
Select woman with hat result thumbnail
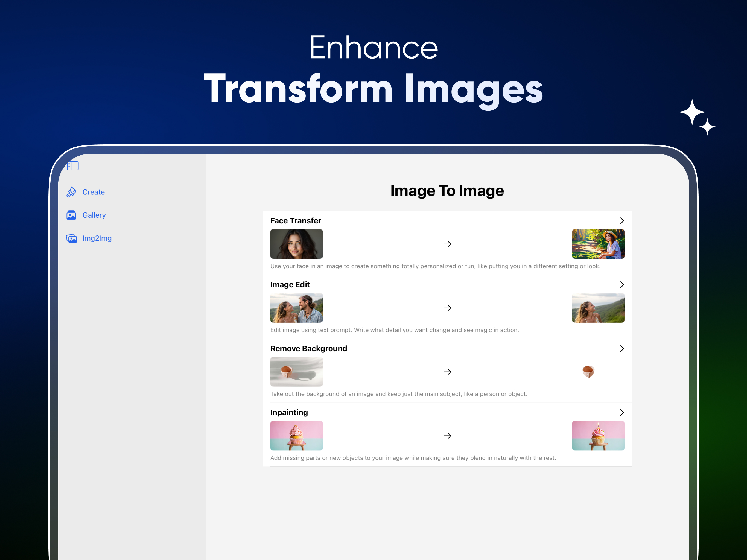(598, 244)
